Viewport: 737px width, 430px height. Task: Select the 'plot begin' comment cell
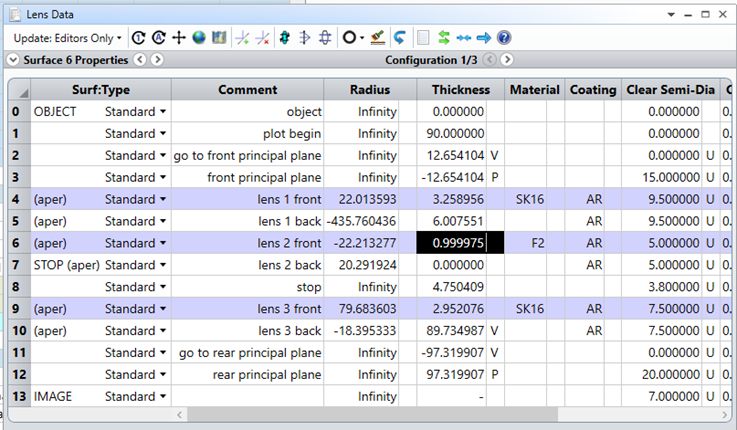click(x=248, y=134)
